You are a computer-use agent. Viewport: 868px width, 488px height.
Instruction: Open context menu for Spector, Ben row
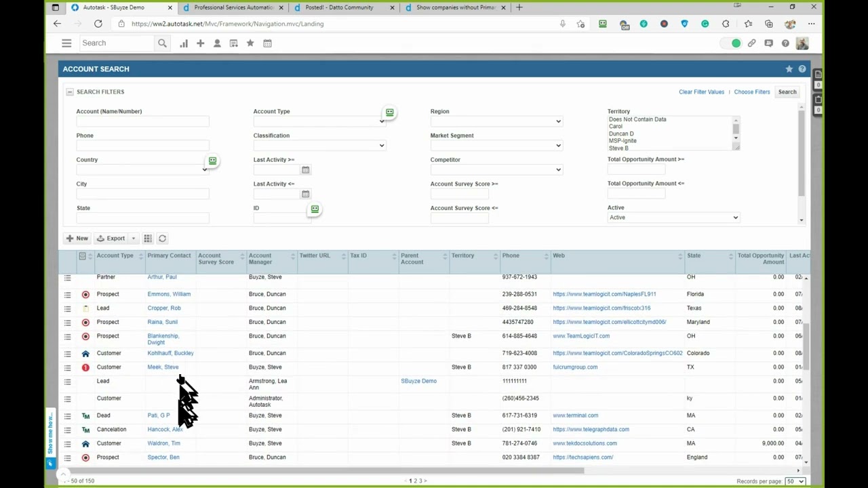coord(67,458)
